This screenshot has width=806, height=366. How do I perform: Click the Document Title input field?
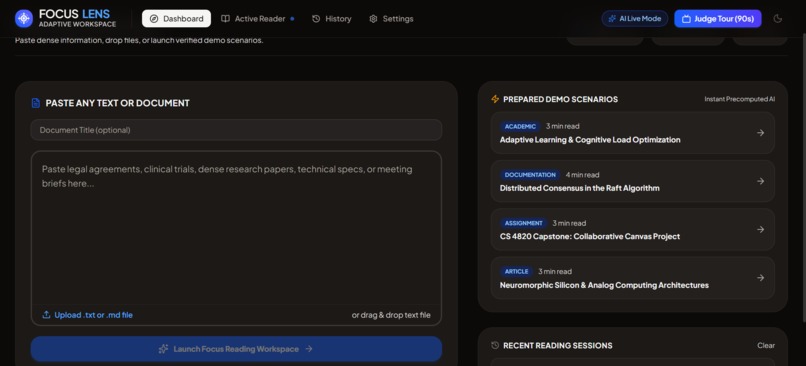(236, 130)
